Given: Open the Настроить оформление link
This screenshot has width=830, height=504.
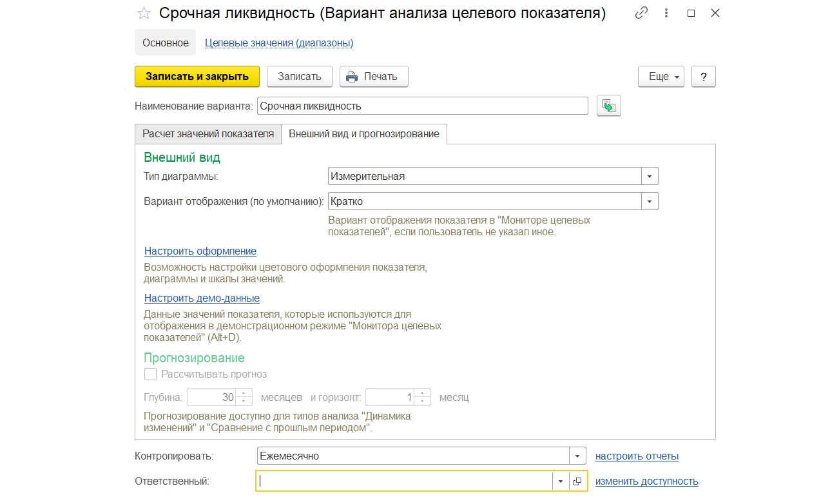Looking at the screenshot, I should click(x=200, y=251).
